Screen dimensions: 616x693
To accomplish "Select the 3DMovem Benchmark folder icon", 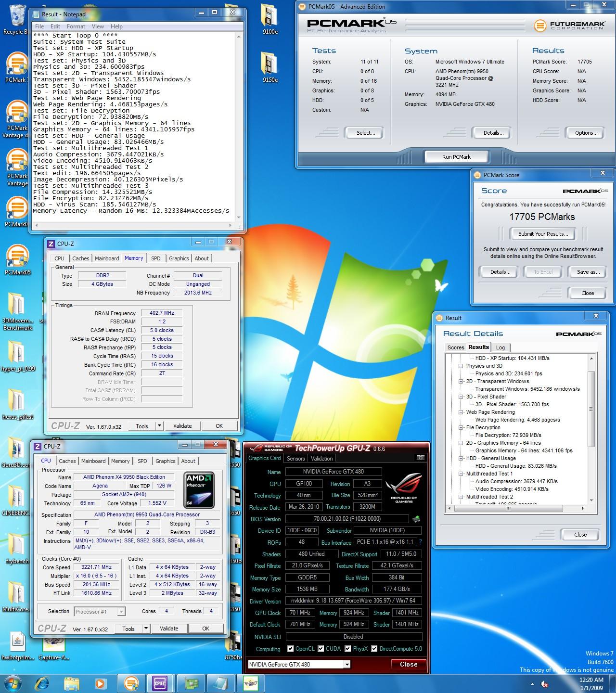I will 17,311.
